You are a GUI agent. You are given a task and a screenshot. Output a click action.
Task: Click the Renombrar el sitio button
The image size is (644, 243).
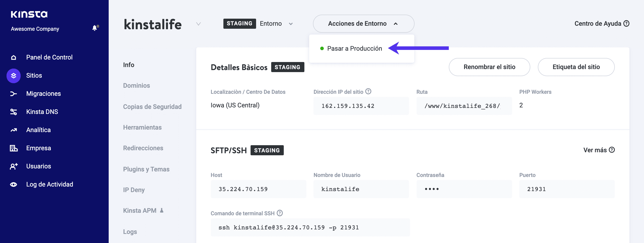[489, 67]
